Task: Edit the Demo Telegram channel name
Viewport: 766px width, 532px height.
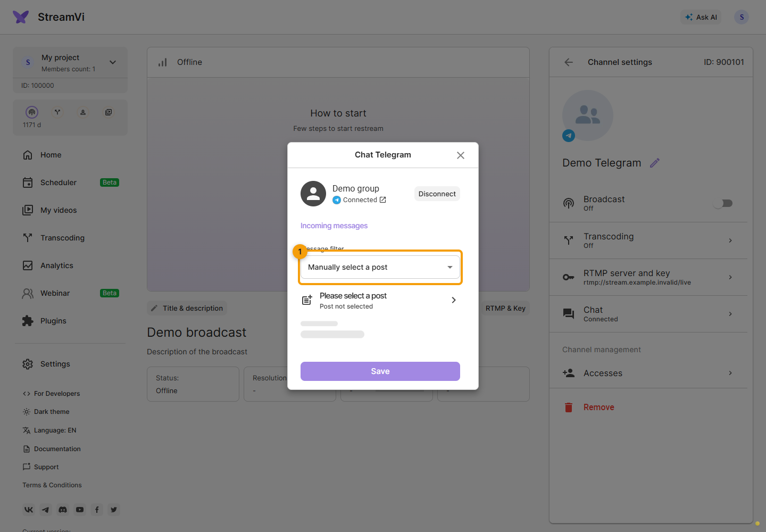Action: (x=655, y=163)
